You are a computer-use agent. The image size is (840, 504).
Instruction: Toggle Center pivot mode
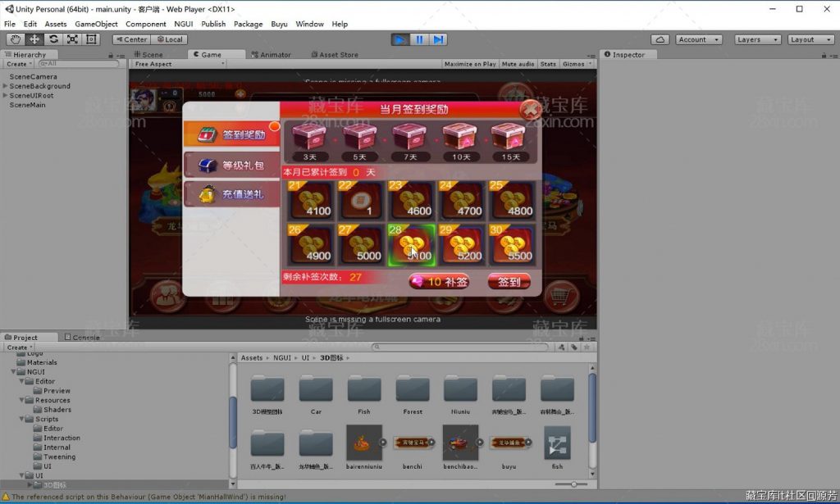coord(133,39)
